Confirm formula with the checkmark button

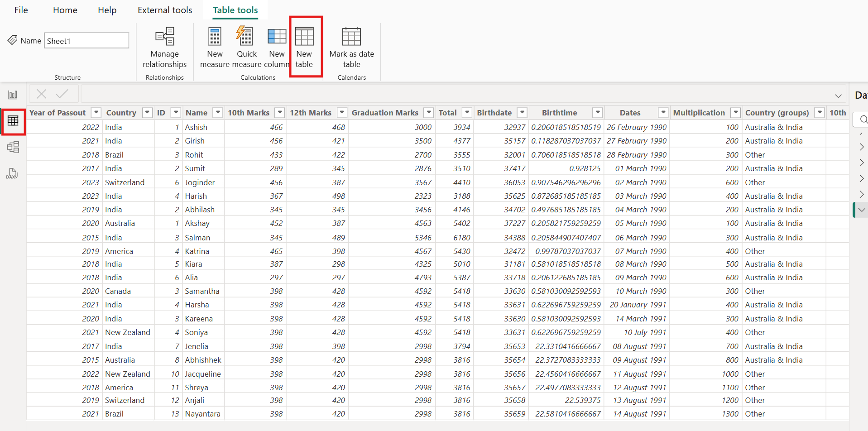pyautogui.click(x=62, y=93)
